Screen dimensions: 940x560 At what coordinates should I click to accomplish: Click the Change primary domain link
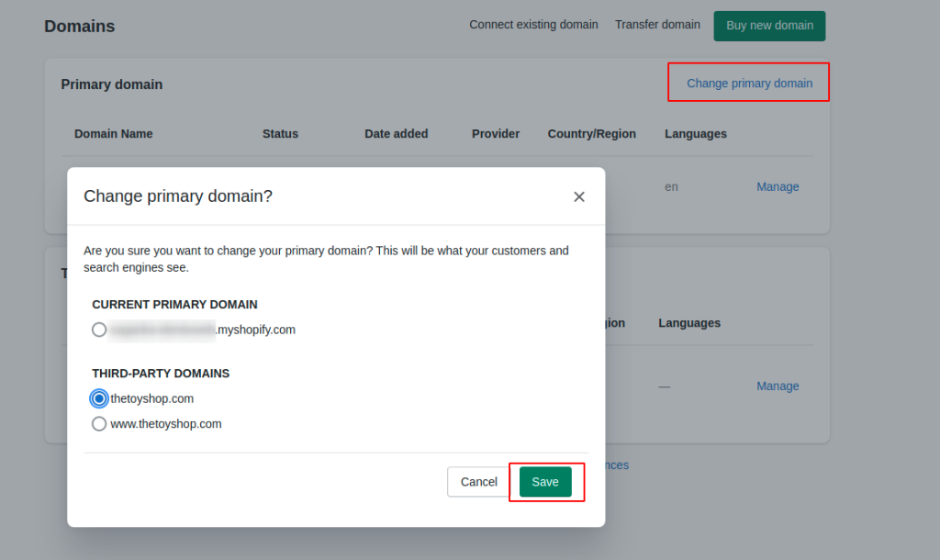tap(749, 84)
